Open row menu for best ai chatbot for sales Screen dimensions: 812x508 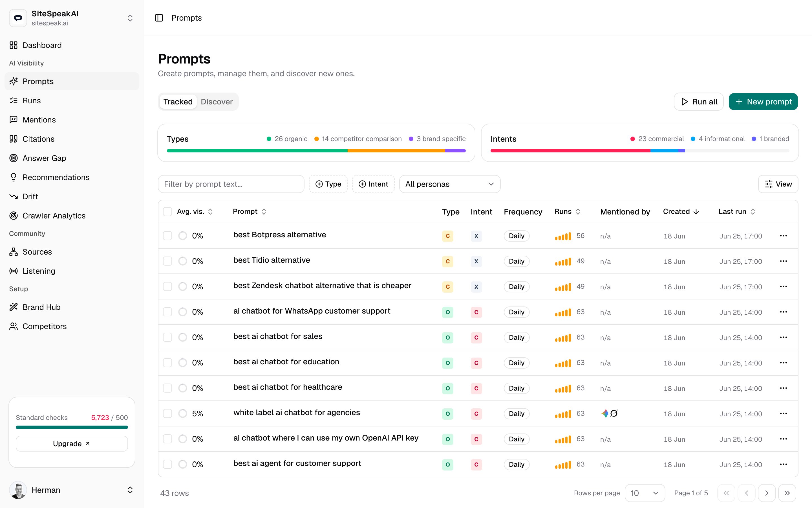pos(784,337)
